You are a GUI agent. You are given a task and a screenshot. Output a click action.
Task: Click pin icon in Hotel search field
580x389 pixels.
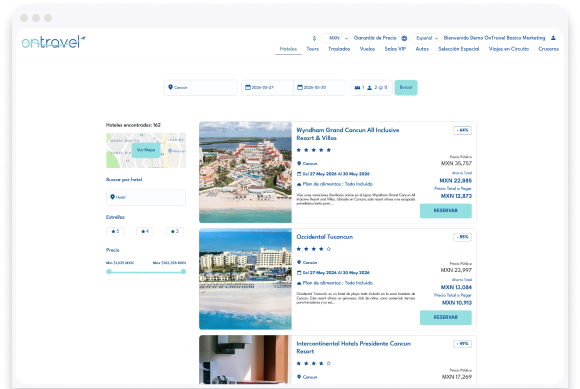pos(112,197)
